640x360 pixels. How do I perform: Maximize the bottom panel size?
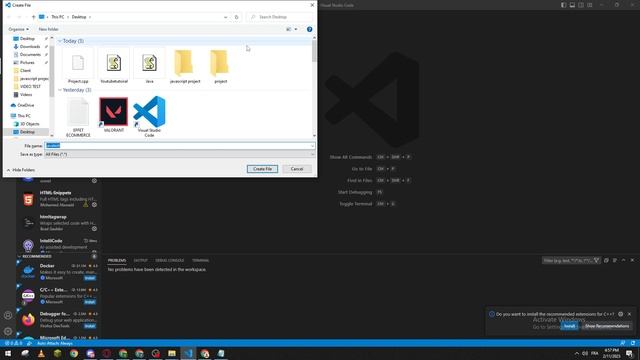click(623, 260)
